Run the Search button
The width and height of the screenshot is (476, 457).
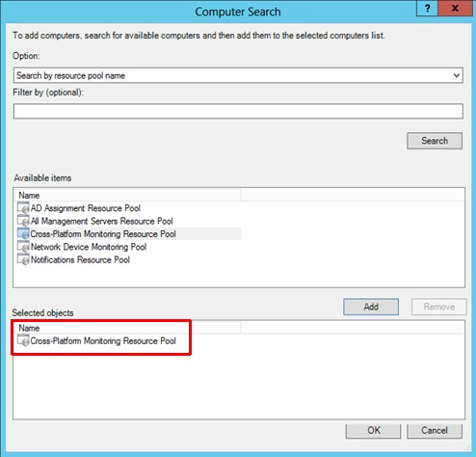pyautogui.click(x=435, y=141)
